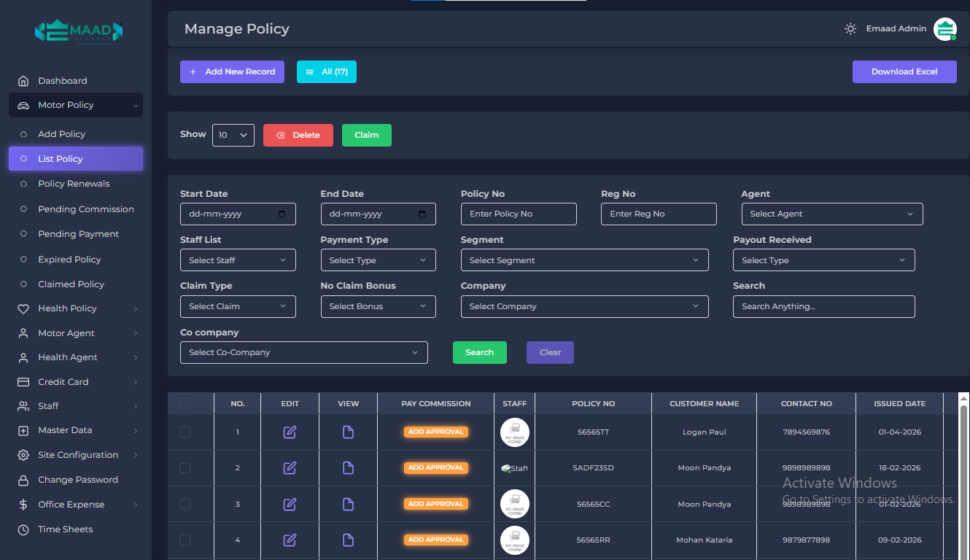Click the Emaad Admin profile avatar
Viewport: 970px width, 560px height.
click(x=944, y=29)
